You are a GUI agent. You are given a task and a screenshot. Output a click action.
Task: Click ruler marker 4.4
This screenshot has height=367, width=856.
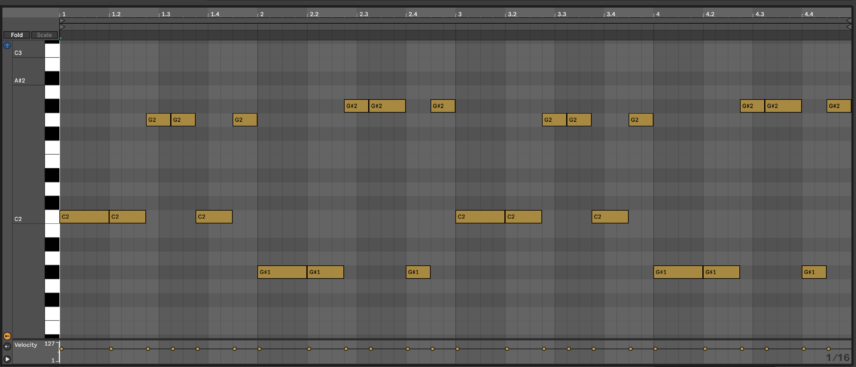[x=809, y=14]
